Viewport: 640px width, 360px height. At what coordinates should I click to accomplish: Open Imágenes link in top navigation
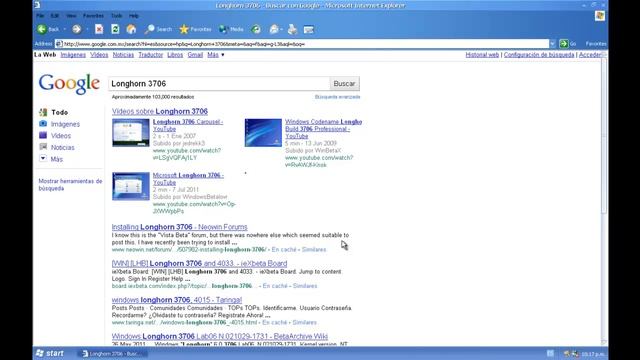click(73, 55)
